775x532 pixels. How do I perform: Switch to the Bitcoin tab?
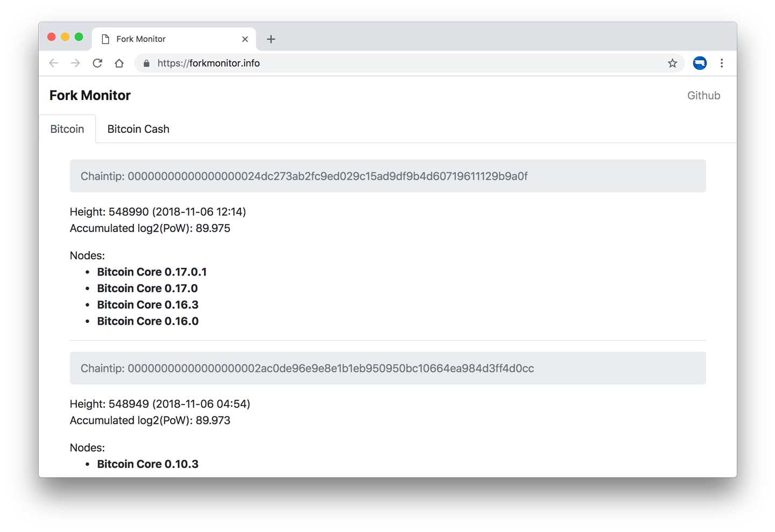point(67,129)
